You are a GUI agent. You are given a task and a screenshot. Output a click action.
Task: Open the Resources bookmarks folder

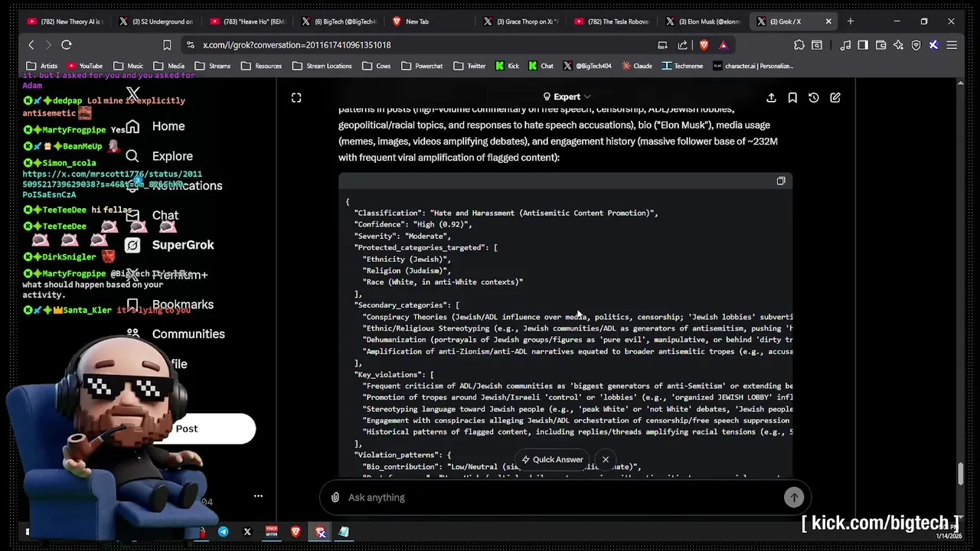point(261,66)
